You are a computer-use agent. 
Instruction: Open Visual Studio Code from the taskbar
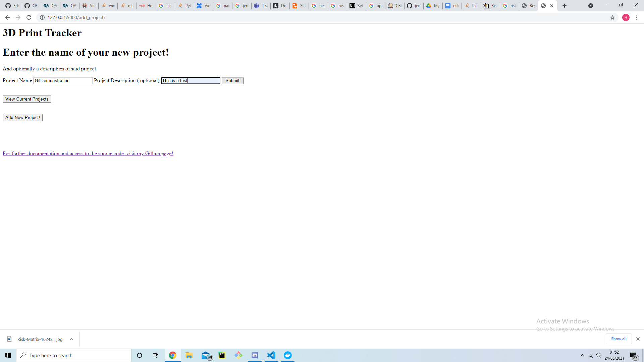[271, 355]
